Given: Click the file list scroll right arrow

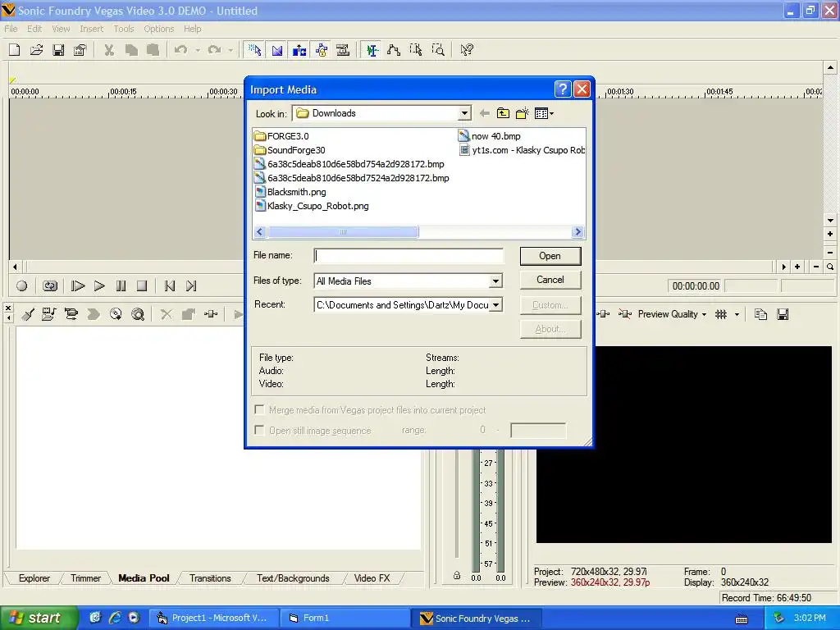Looking at the screenshot, I should tap(577, 232).
